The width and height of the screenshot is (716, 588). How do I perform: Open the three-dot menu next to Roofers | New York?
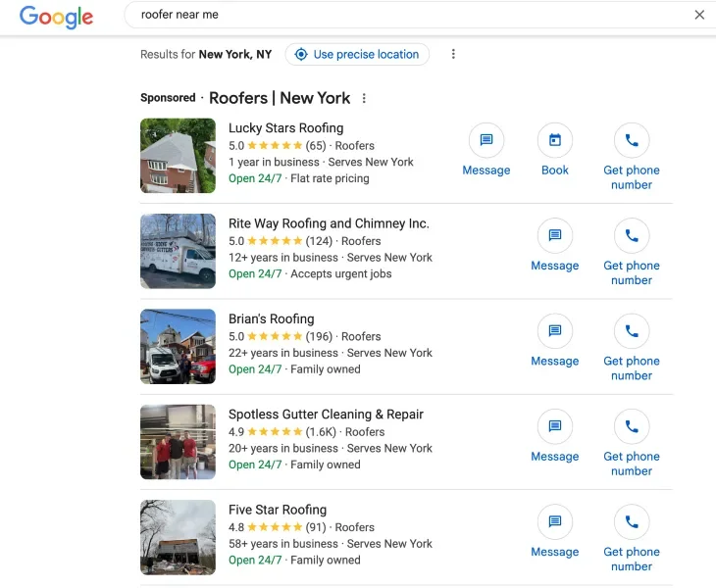tap(364, 98)
